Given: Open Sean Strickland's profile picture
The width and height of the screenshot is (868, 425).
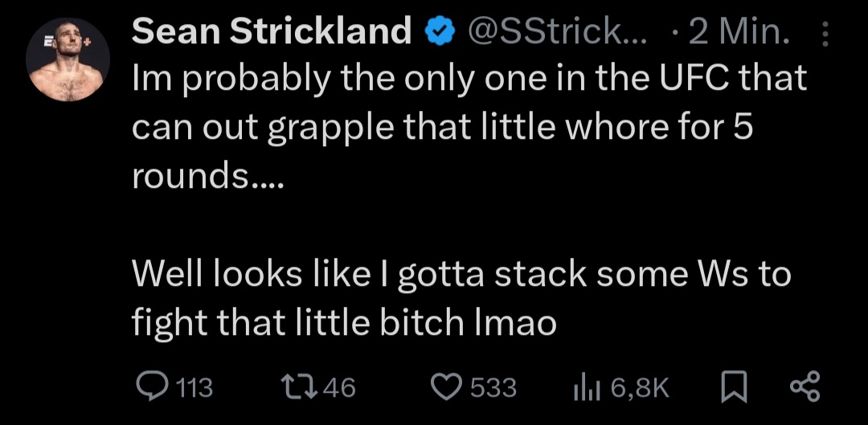Looking at the screenshot, I should tap(68, 69).
